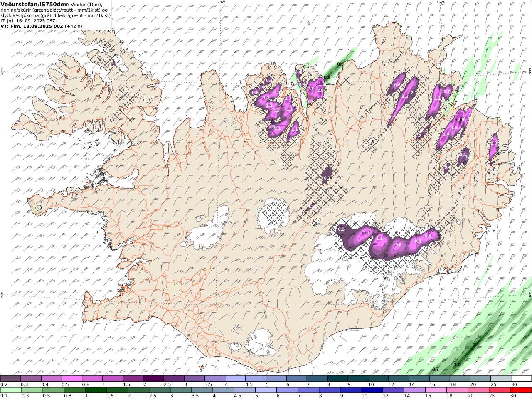532x399 pixels.
Task: Select the 2 rain legend swatch
Action: pos(138,390)
